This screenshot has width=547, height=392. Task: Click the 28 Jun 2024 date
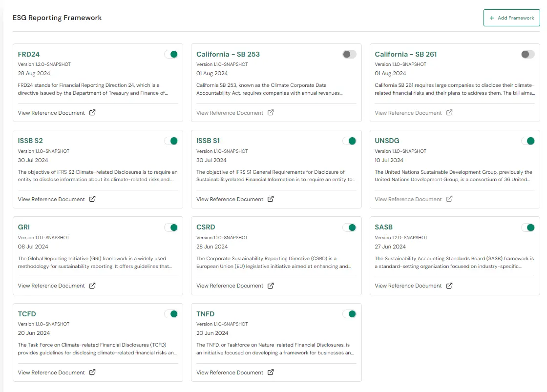pyautogui.click(x=212, y=247)
